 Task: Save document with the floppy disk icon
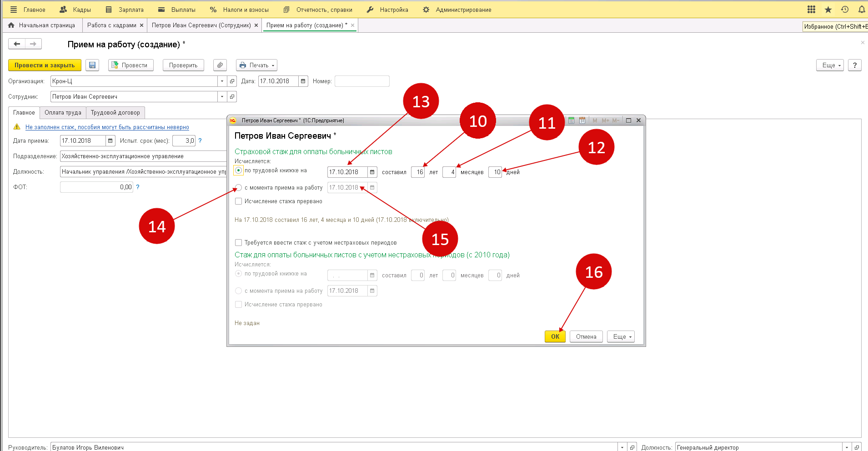click(92, 65)
